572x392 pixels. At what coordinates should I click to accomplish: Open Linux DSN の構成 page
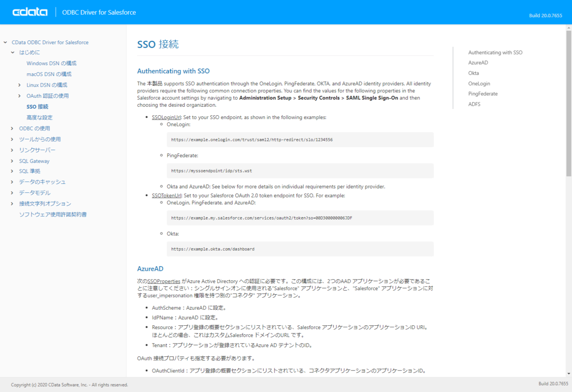pos(47,85)
